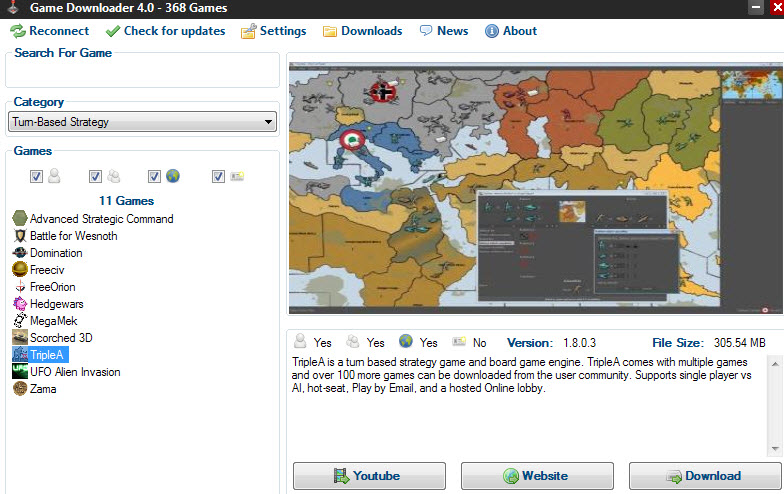Click the TripleA screenshot preview
Viewport: 784px width, 494px height.
click(536, 188)
